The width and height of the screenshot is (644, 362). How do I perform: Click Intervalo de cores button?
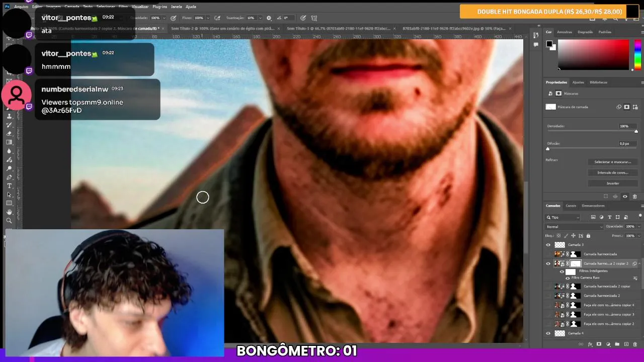pyautogui.click(x=612, y=172)
